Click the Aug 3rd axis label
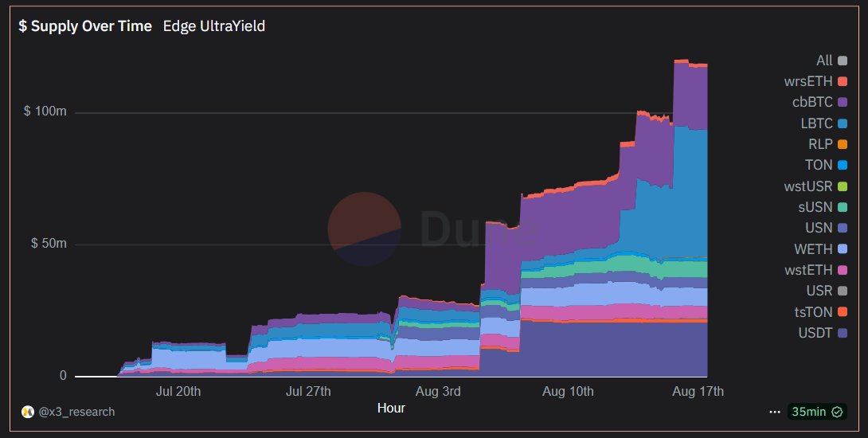Image resolution: width=868 pixels, height=438 pixels. click(438, 392)
